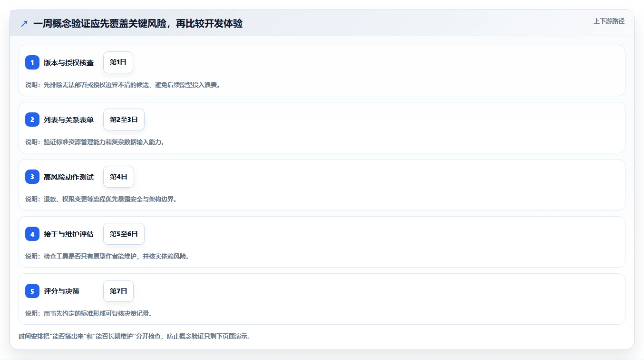Click the description 验证标准资源管理能力

[x=95, y=142]
